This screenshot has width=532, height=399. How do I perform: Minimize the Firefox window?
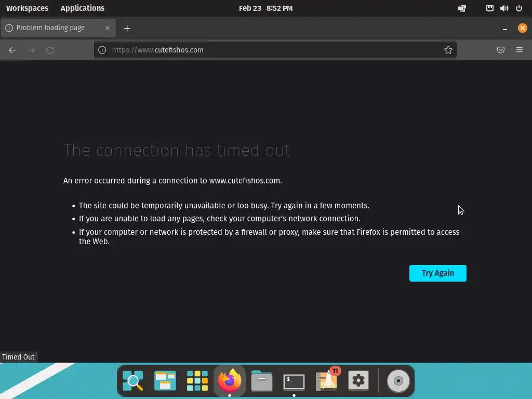click(505, 29)
